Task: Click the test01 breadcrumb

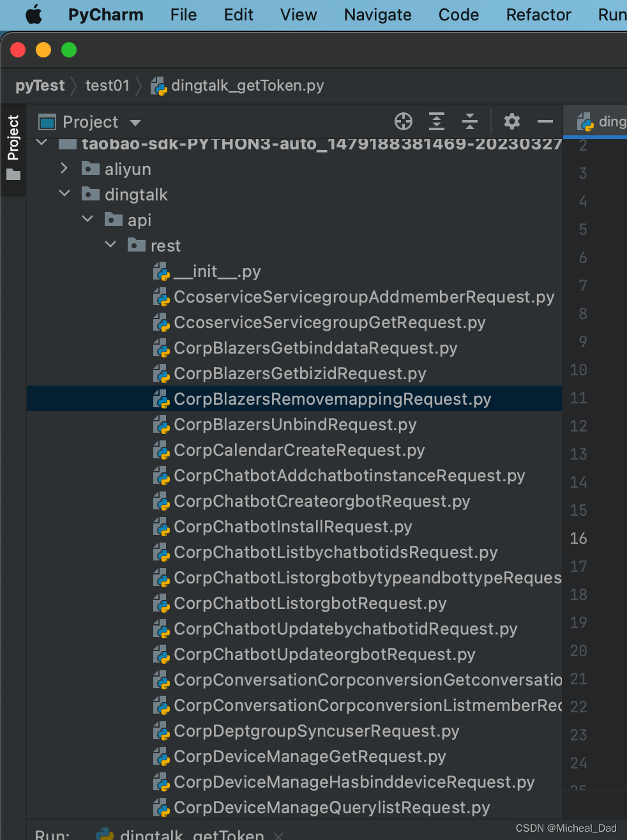Action: pos(107,86)
